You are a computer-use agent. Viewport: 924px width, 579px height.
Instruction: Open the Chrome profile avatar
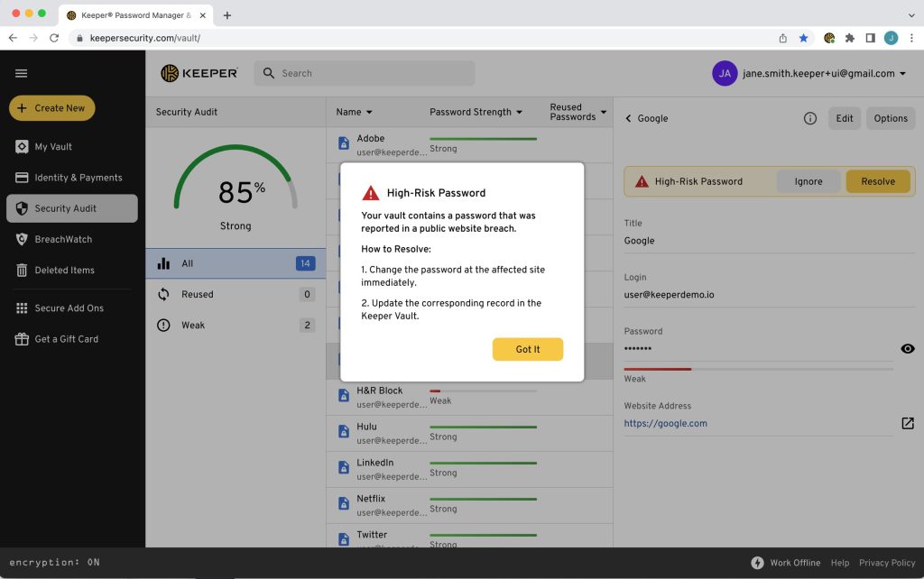pyautogui.click(x=891, y=38)
